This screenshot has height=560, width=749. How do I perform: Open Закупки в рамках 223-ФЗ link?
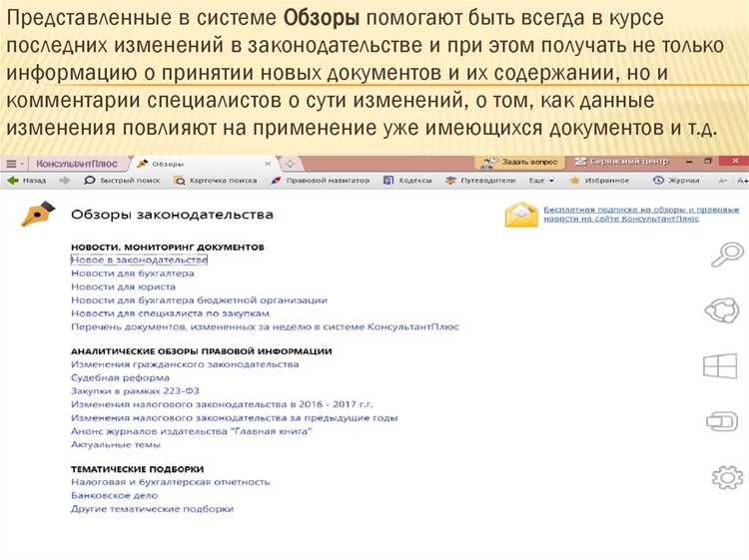[135, 391]
